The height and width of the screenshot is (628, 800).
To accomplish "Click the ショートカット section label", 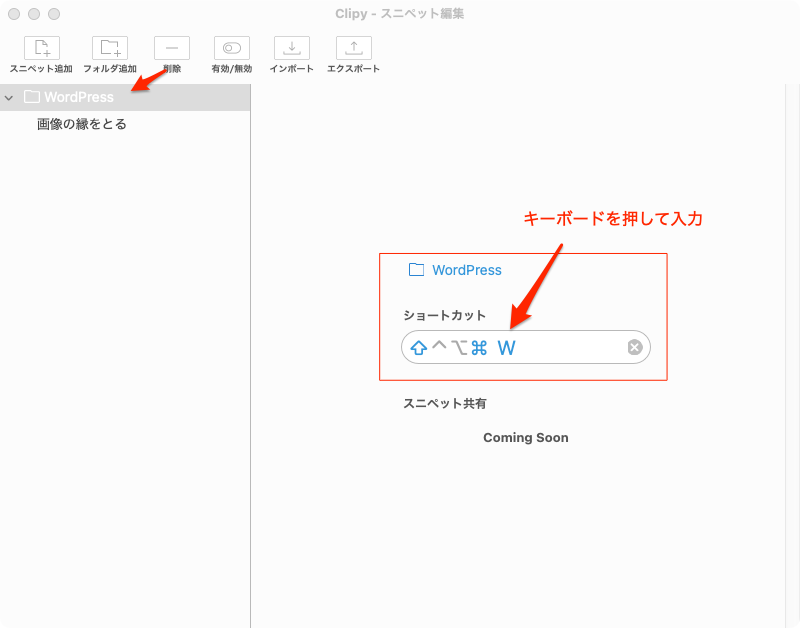I will pos(444,315).
